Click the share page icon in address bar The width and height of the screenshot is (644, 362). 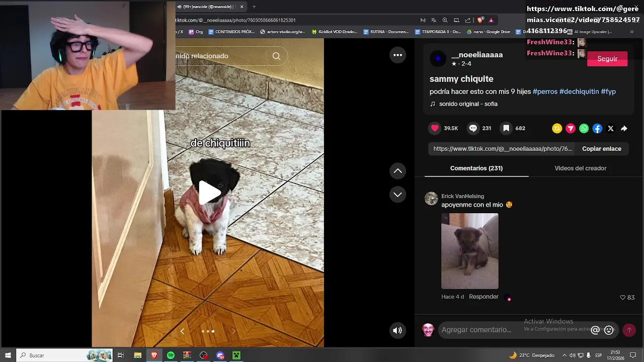click(x=468, y=20)
